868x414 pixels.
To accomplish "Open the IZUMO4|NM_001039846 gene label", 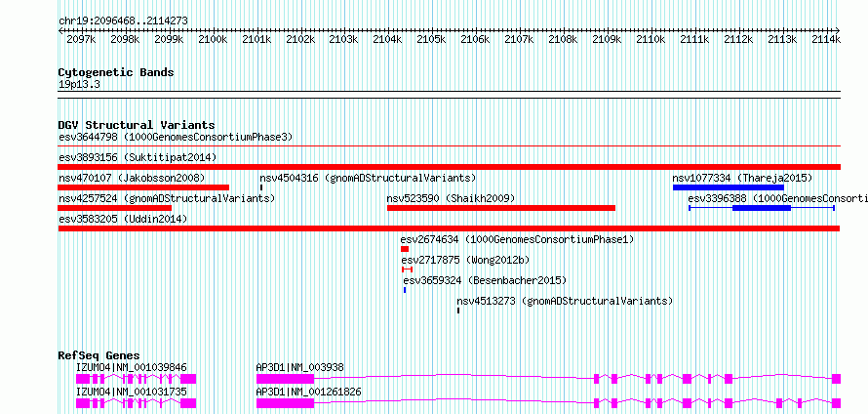I will coord(132,367).
